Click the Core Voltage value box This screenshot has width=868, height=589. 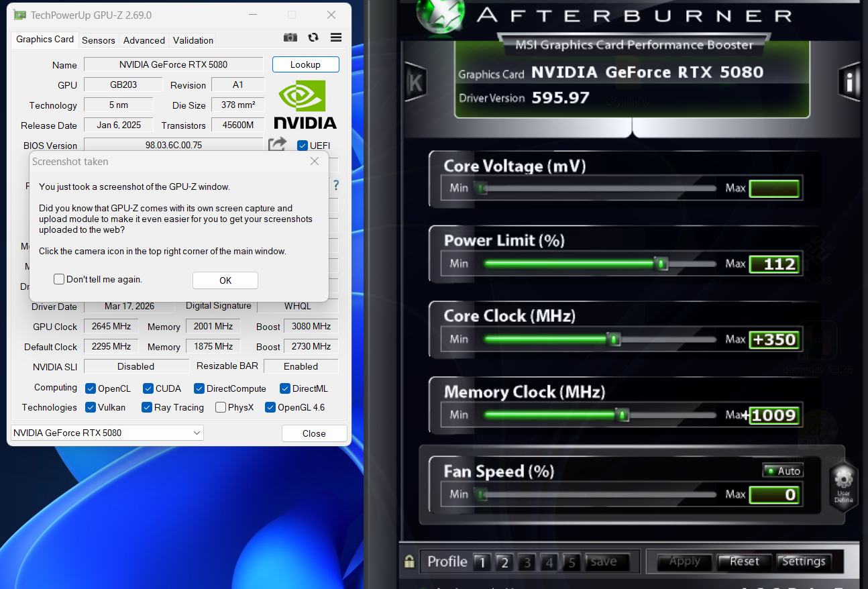point(774,189)
